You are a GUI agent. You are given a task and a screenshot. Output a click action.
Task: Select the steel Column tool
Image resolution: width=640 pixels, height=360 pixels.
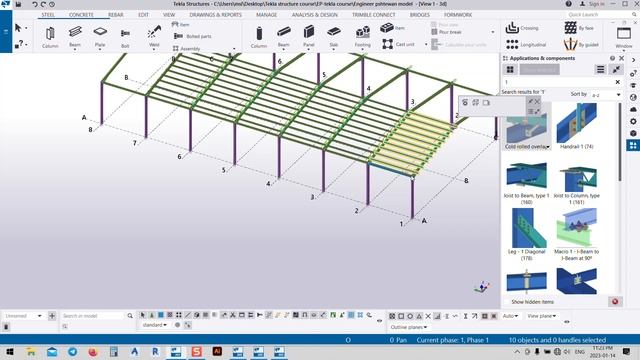[x=50, y=37]
